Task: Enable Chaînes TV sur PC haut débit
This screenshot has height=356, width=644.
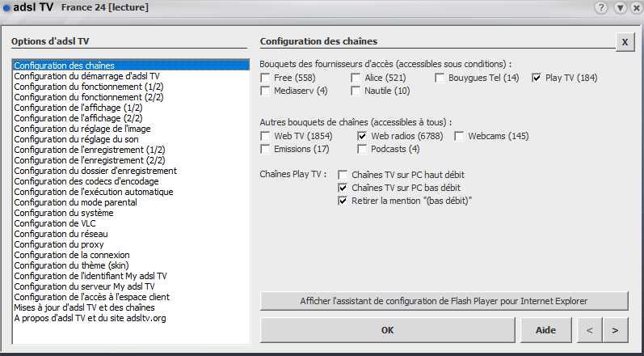Action: (343, 175)
